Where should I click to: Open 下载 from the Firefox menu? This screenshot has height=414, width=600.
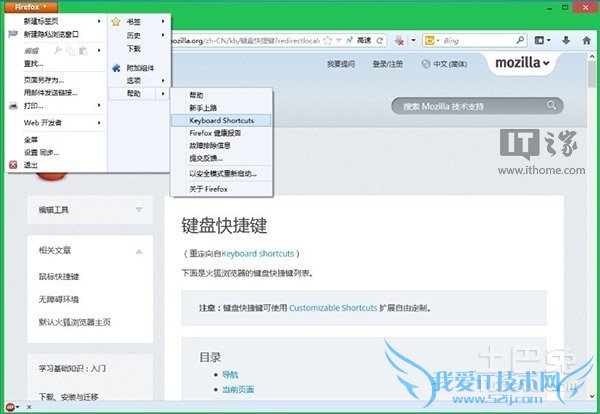point(134,49)
